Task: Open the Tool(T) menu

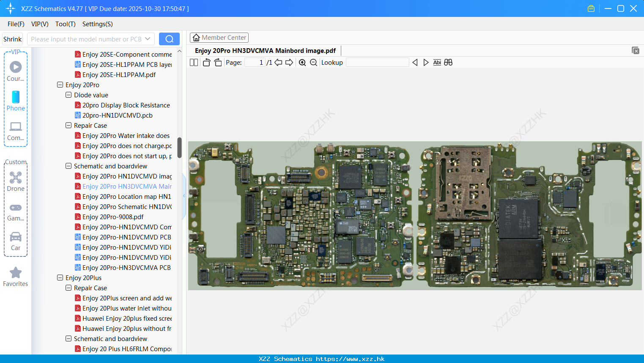Action: 66,24
